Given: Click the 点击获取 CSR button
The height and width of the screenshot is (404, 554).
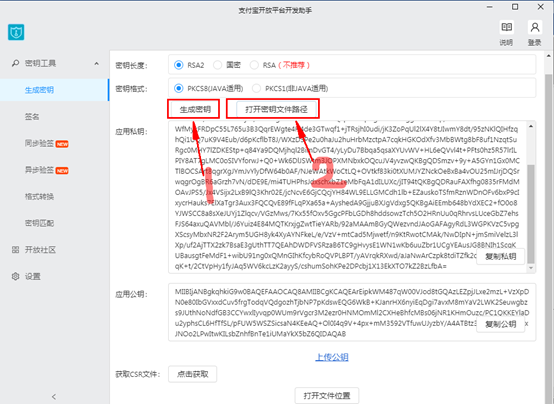Looking at the screenshot, I should [193, 374].
